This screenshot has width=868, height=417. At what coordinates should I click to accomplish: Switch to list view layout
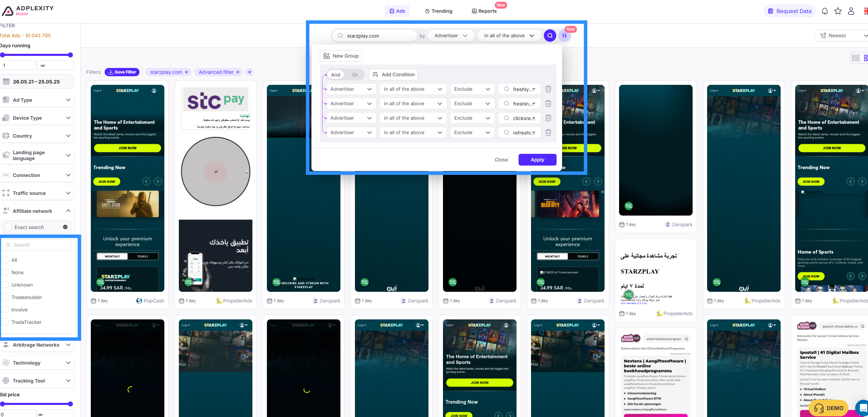click(x=856, y=58)
